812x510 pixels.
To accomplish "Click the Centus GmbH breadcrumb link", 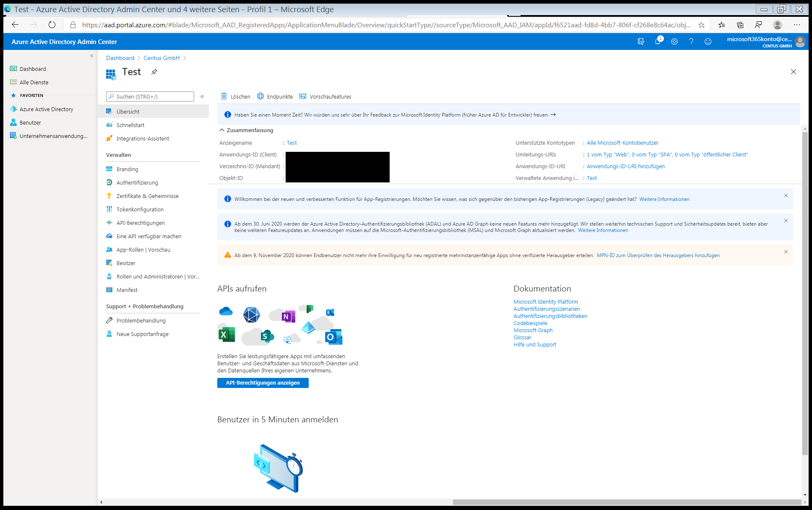I will (x=161, y=58).
